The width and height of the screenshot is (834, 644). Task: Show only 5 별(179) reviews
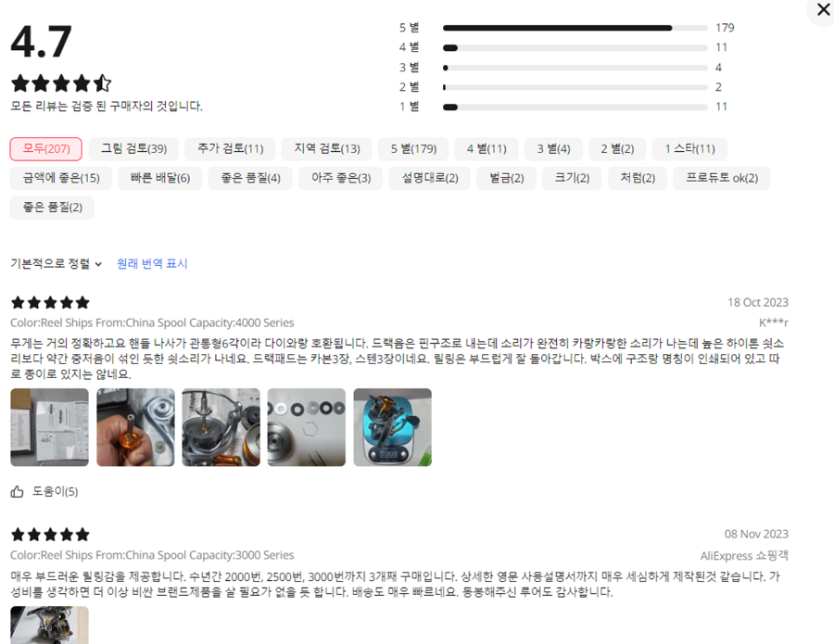[x=413, y=149]
